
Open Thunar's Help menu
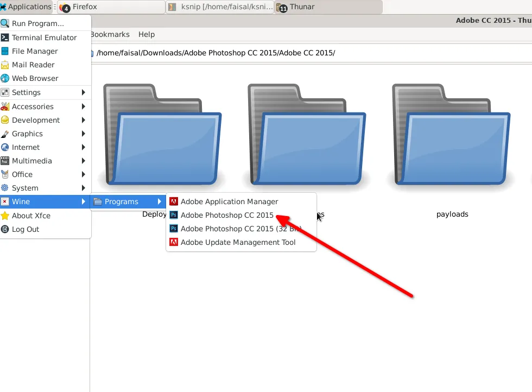point(146,34)
